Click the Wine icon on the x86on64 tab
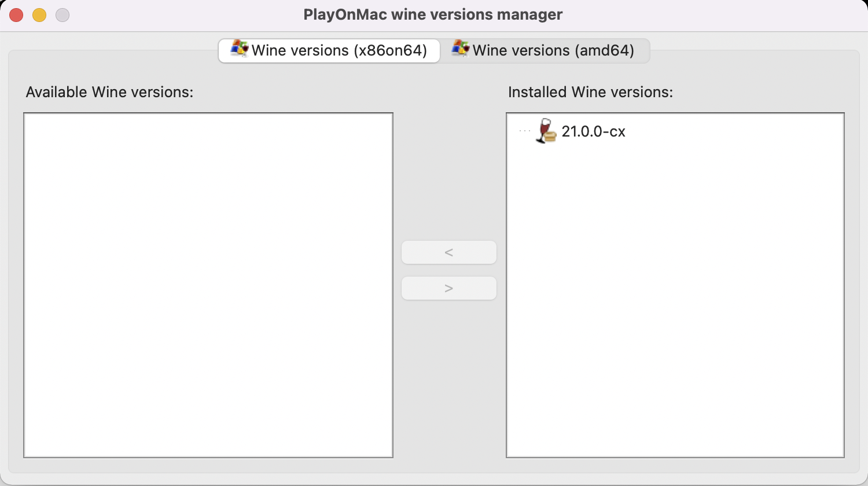This screenshot has height=486, width=868. 239,49
